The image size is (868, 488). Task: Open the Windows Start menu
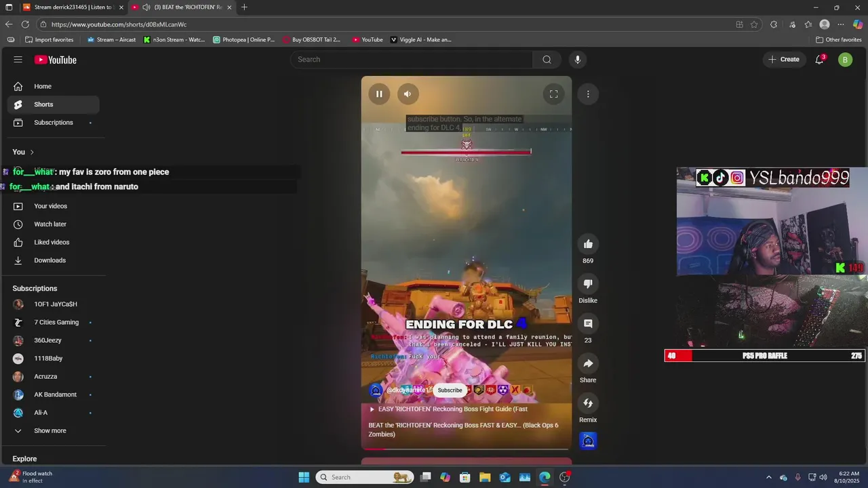pos(304,477)
